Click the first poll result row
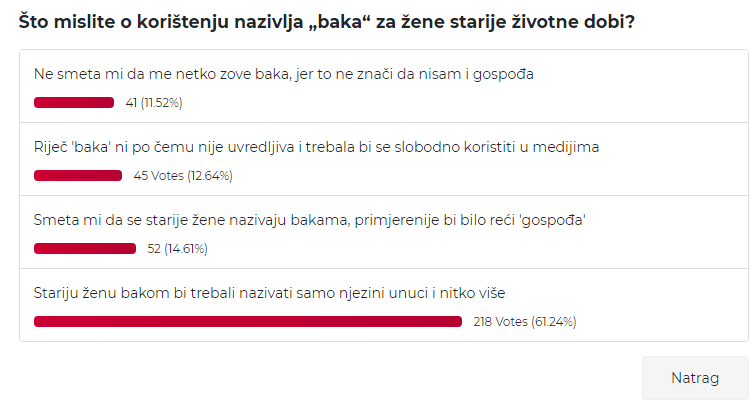756x412 pixels. (x=384, y=86)
